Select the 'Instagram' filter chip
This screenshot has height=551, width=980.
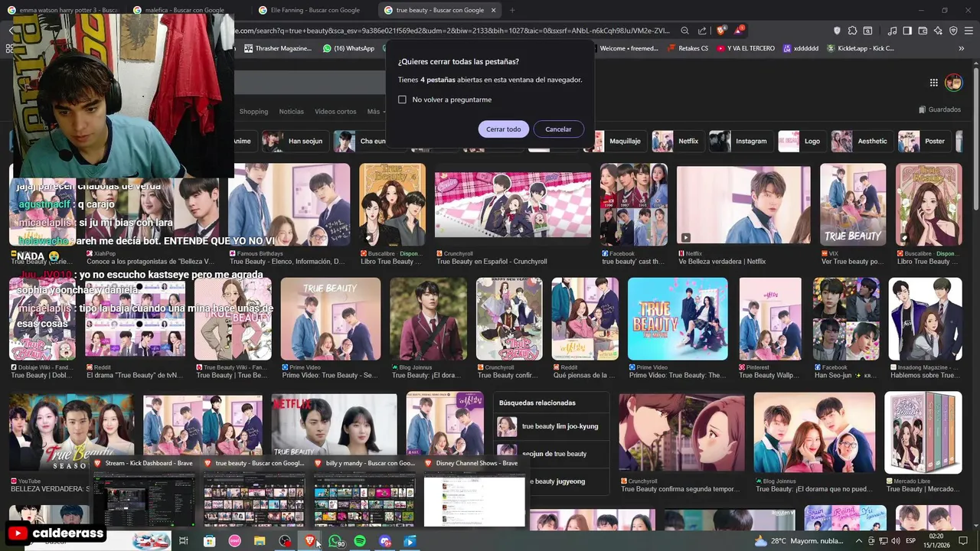click(740, 141)
